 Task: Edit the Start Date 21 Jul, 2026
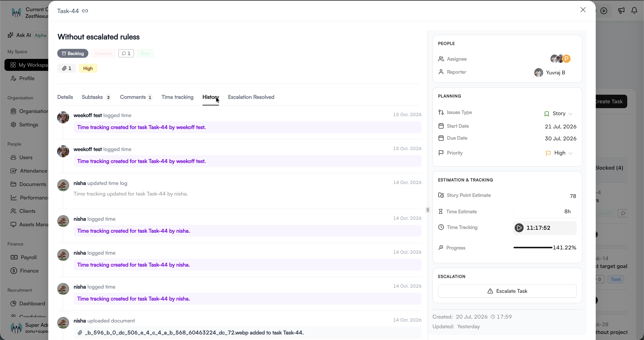(561, 127)
